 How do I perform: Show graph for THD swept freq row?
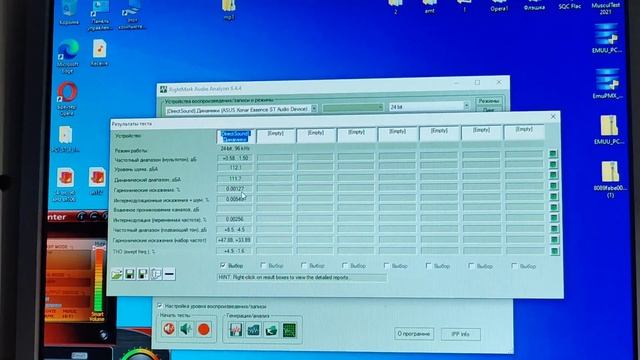555,251
